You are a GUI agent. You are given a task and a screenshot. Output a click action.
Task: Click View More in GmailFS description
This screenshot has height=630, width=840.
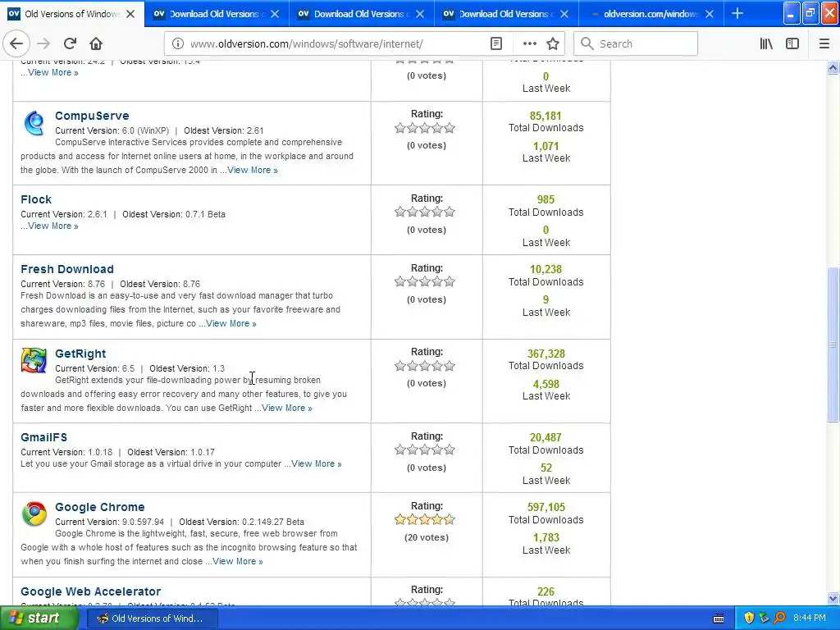pos(316,464)
